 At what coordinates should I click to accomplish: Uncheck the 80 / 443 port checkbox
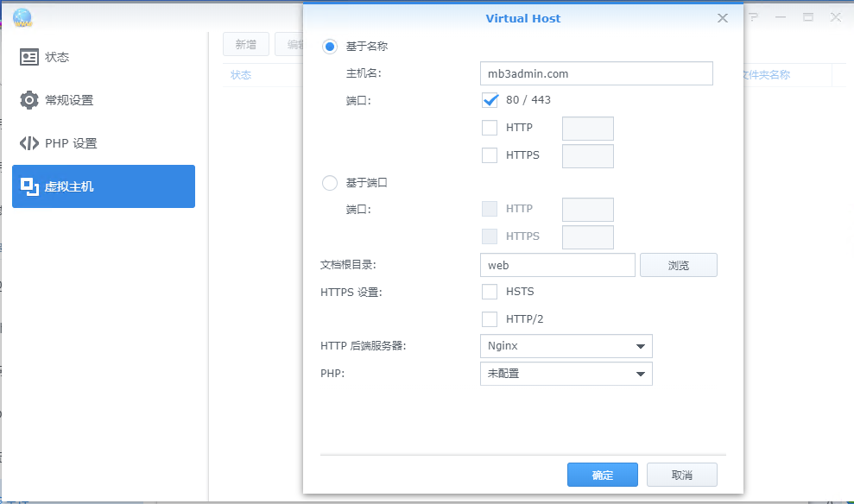[x=490, y=100]
